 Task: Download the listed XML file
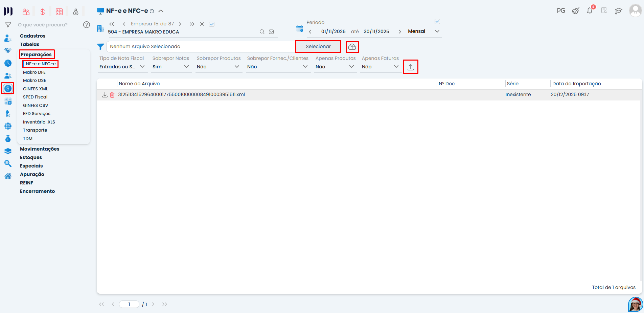pos(105,95)
